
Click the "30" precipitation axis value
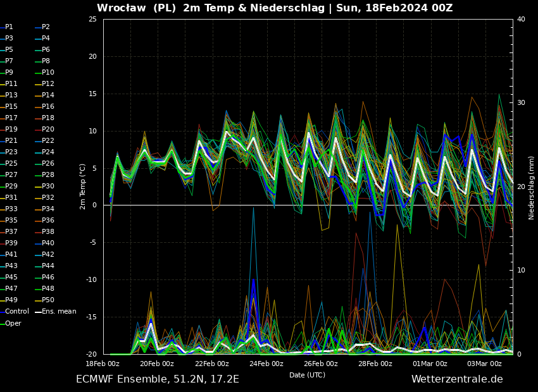(x=521, y=103)
